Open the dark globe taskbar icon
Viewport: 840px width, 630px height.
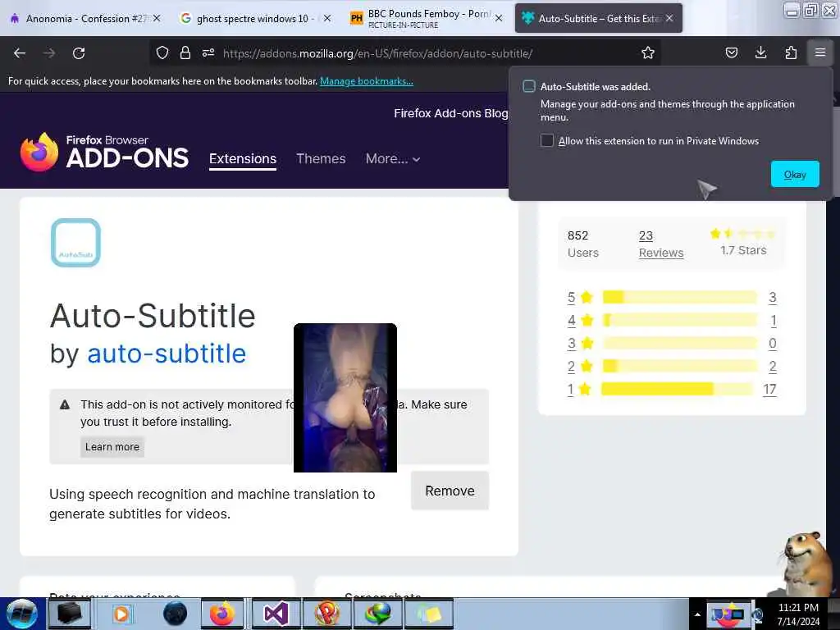[175, 614]
